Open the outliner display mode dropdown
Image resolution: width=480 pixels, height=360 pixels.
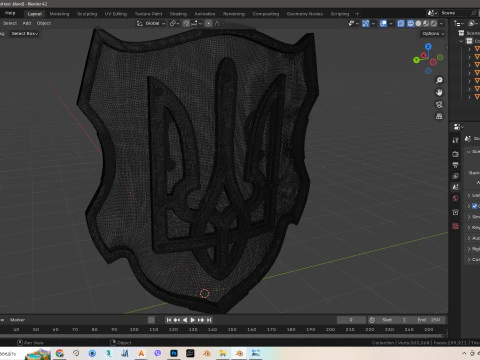473,23
